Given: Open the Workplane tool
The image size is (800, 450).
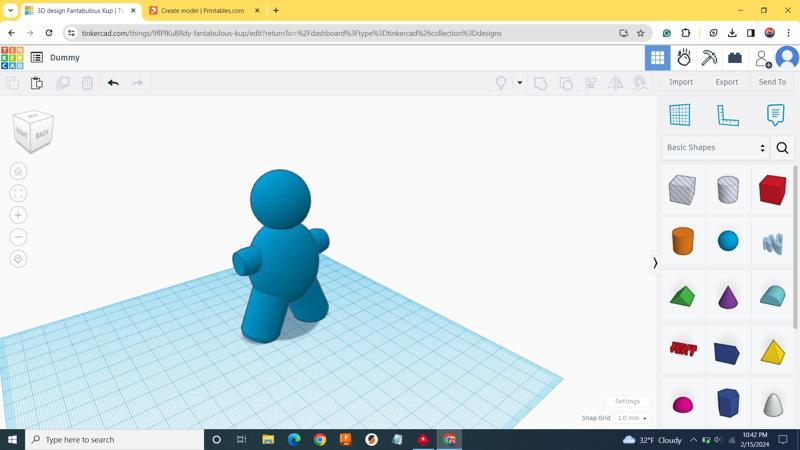Looking at the screenshot, I should [x=680, y=115].
